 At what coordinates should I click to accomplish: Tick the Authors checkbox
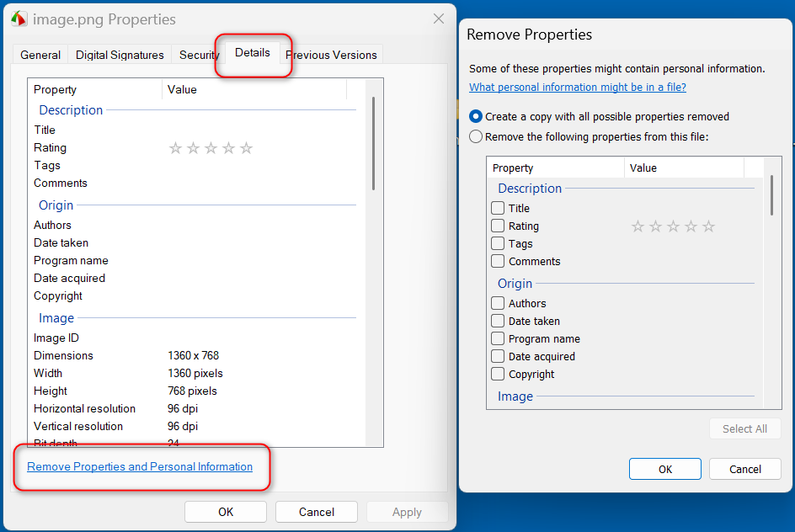tap(498, 303)
